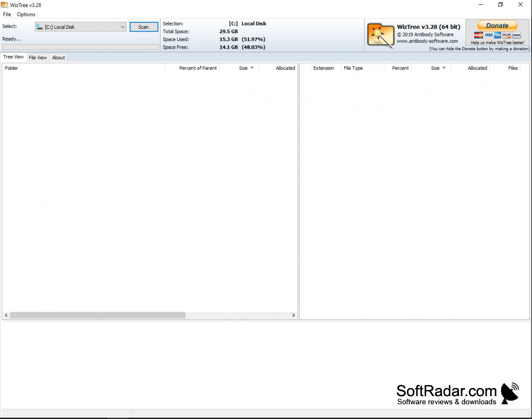
Task: Click the 'Ready...' status text
Action: (11, 39)
